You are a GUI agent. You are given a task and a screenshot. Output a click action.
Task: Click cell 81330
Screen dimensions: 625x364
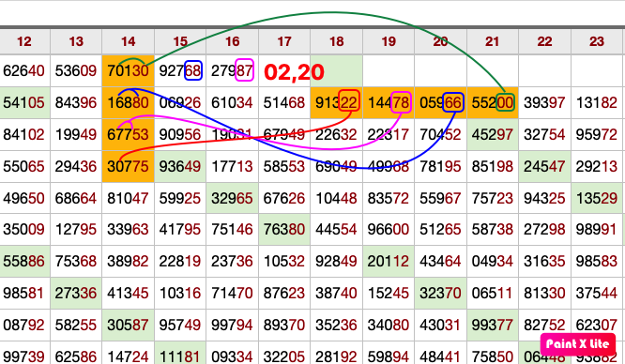click(544, 294)
